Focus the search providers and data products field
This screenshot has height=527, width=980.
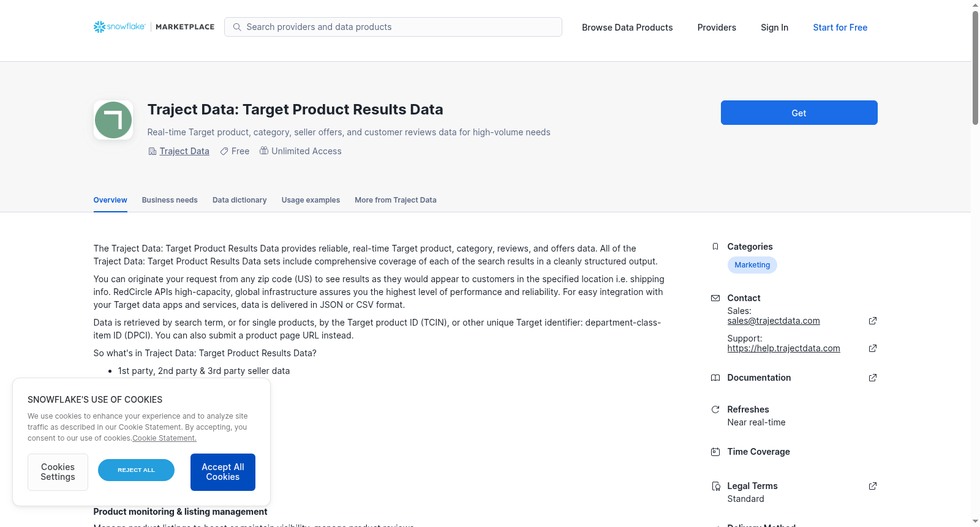coord(393,27)
